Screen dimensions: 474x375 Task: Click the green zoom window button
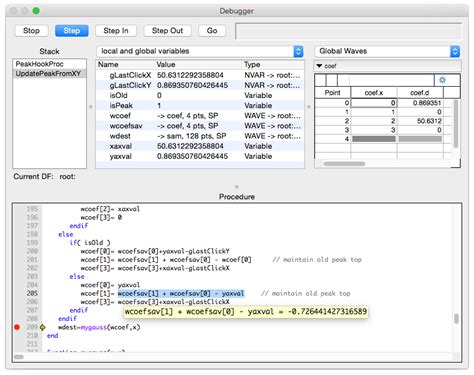(36, 11)
